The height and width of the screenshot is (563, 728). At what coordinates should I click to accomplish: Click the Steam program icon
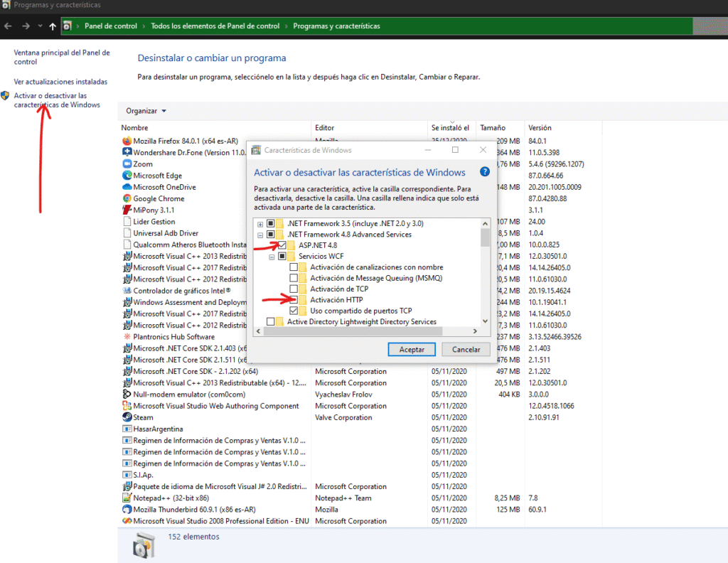pyautogui.click(x=127, y=417)
